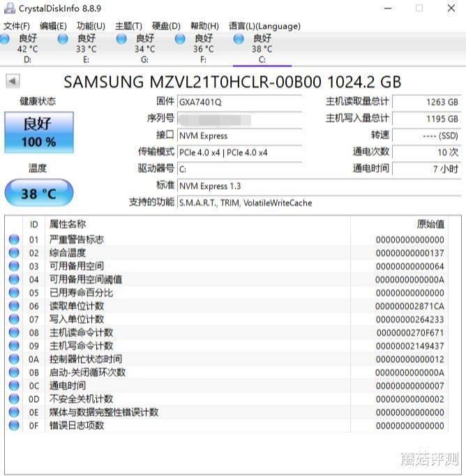Click the transfer mode field PCIe 4.0 x4

click(x=240, y=152)
